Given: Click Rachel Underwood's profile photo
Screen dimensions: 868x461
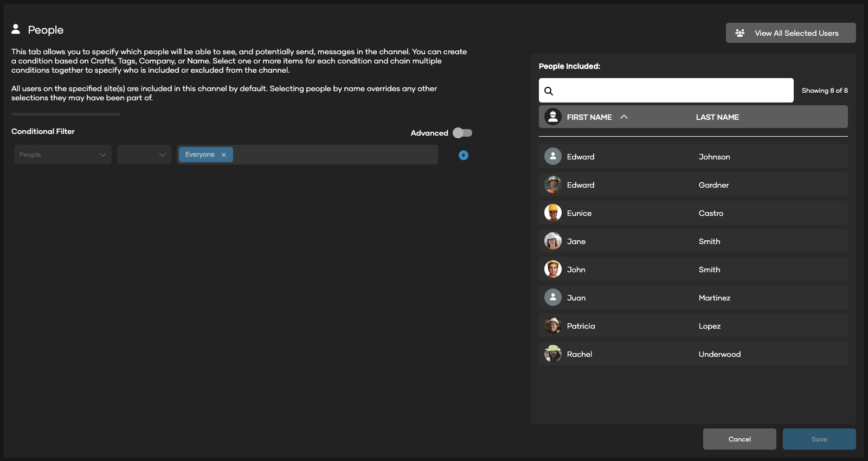Looking at the screenshot, I should coord(553,354).
